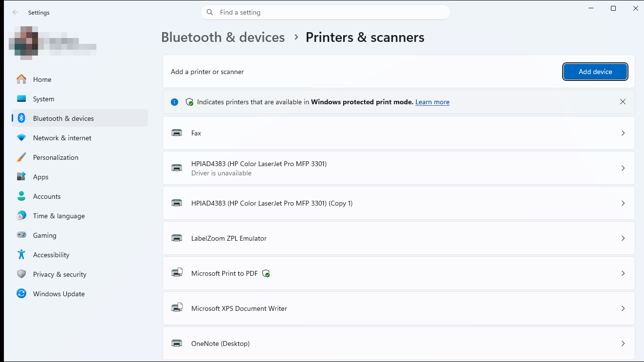The height and width of the screenshot is (362, 644).
Task: Click 'LabelZoom ZPL Emulator' name text
Action: tap(229, 238)
